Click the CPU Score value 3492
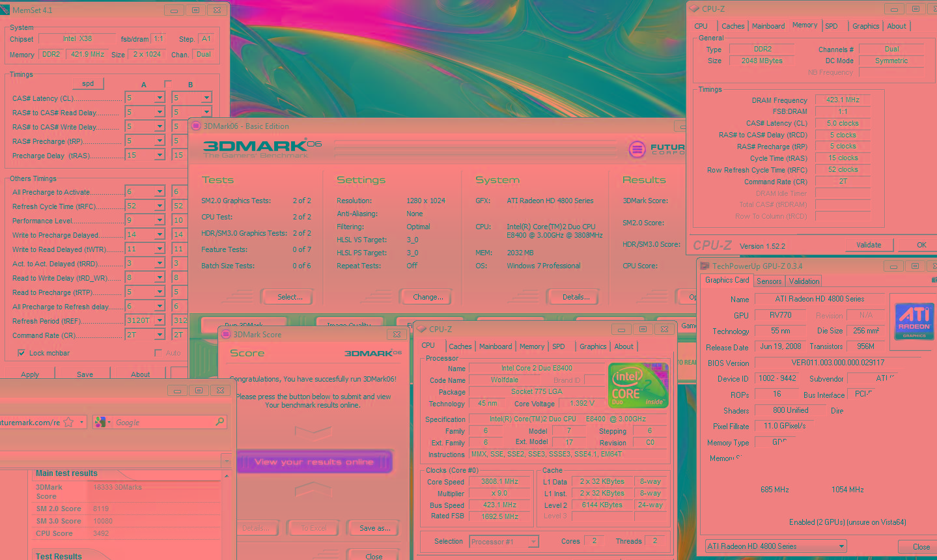This screenshot has height=560, width=937. point(101,533)
